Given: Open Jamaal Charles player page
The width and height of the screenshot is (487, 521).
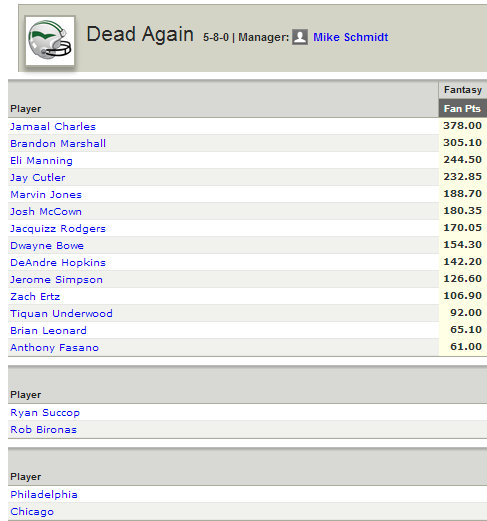Looking at the screenshot, I should pyautogui.click(x=53, y=127).
